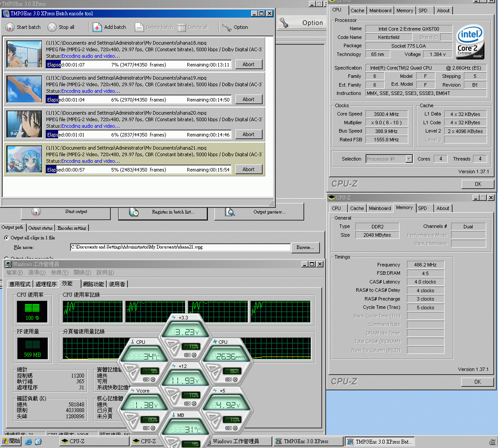Click OK in the lower CPU-Z Memory window
The image size is (498, 448).
477,382
